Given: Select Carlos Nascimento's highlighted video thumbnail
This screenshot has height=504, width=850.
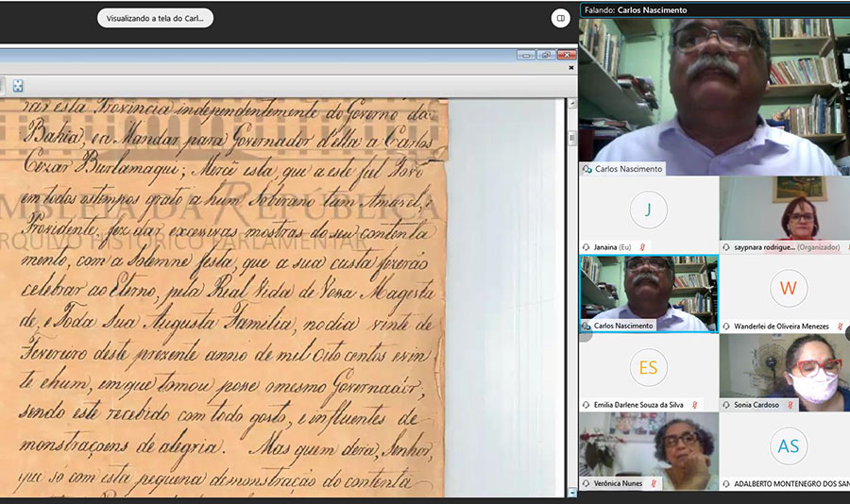Looking at the screenshot, I should (x=648, y=287).
